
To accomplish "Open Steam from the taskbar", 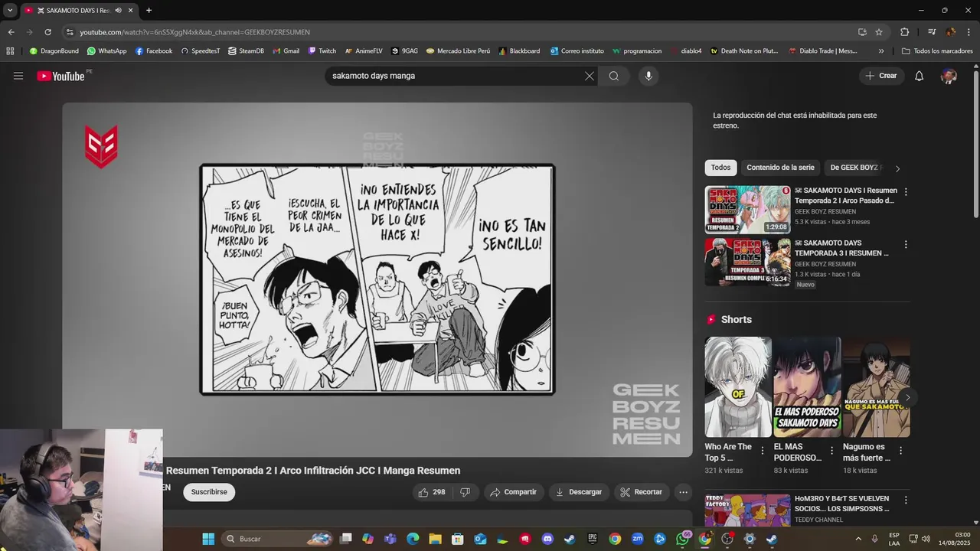I will (570, 539).
